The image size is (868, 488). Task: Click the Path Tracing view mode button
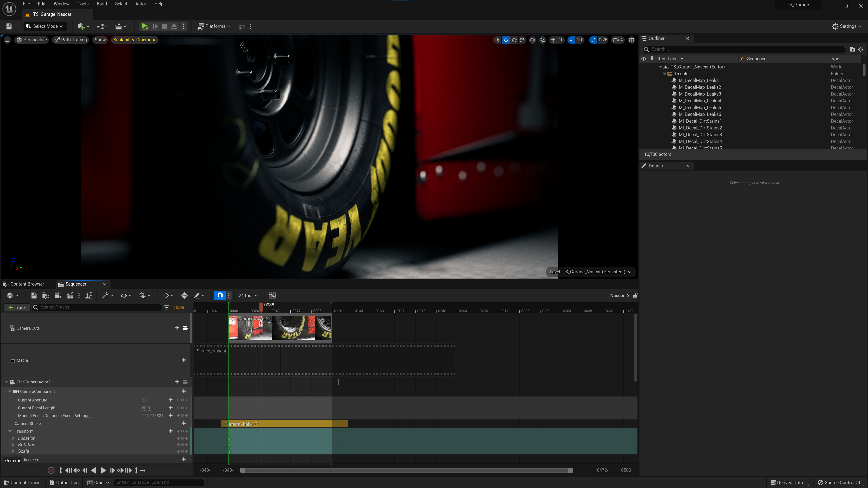coord(71,40)
